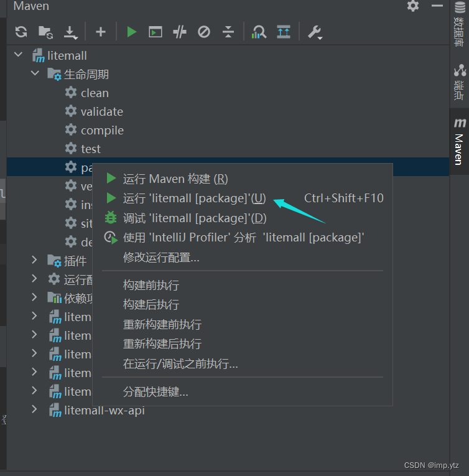Image resolution: width=469 pixels, height=476 pixels.
Task: Toggle skip tests mode icon
Action: (204, 32)
